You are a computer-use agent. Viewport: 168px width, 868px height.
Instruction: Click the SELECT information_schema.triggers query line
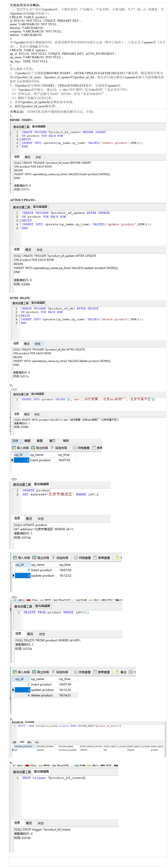pyautogui.click(x=69, y=726)
